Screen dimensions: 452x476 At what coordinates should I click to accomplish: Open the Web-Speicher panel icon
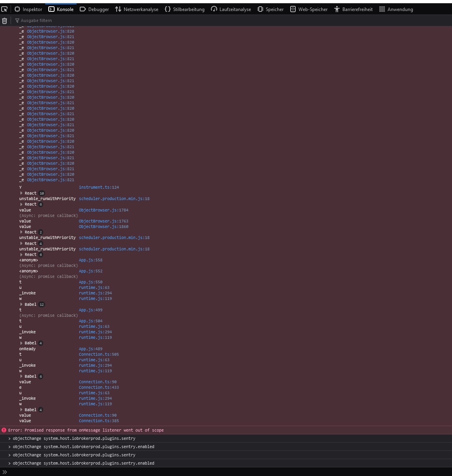tap(293, 9)
